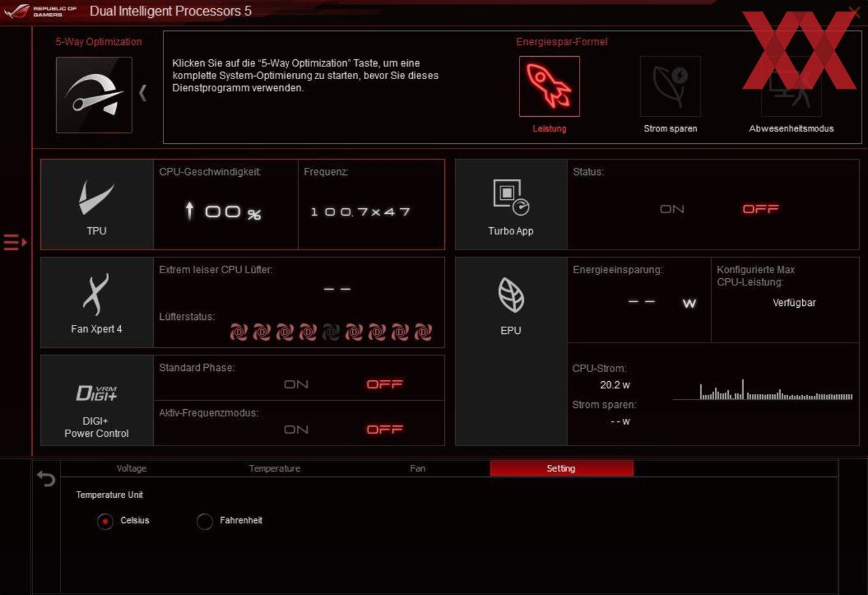Select the Fahrenheit temperature unit
Screen dimensions: 868x595
(205, 522)
